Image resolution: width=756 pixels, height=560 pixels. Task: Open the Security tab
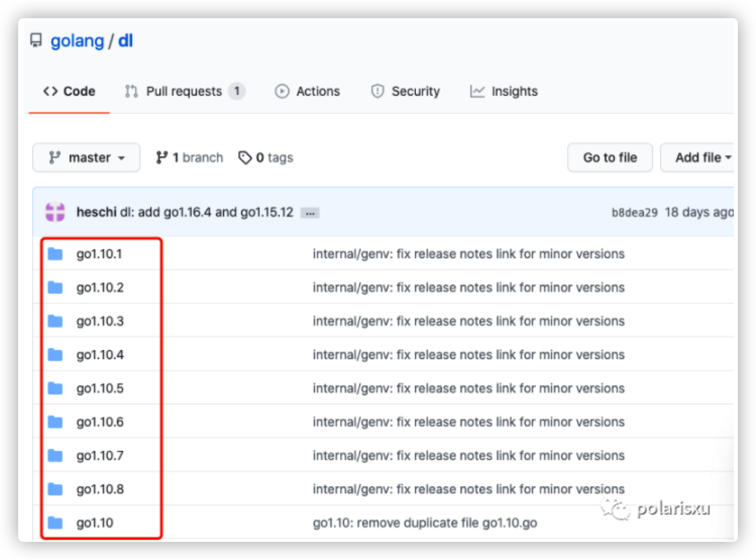pyautogui.click(x=405, y=91)
